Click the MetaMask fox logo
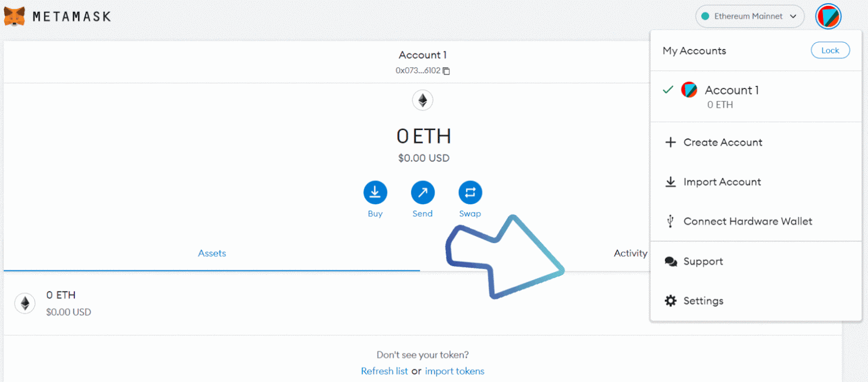The height and width of the screenshot is (382, 868). click(x=15, y=16)
